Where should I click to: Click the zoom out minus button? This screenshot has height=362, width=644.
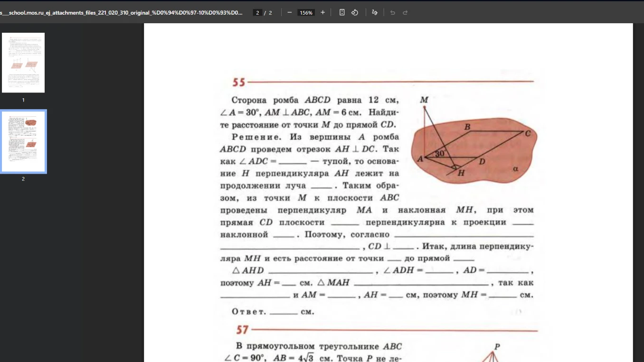[x=290, y=13]
